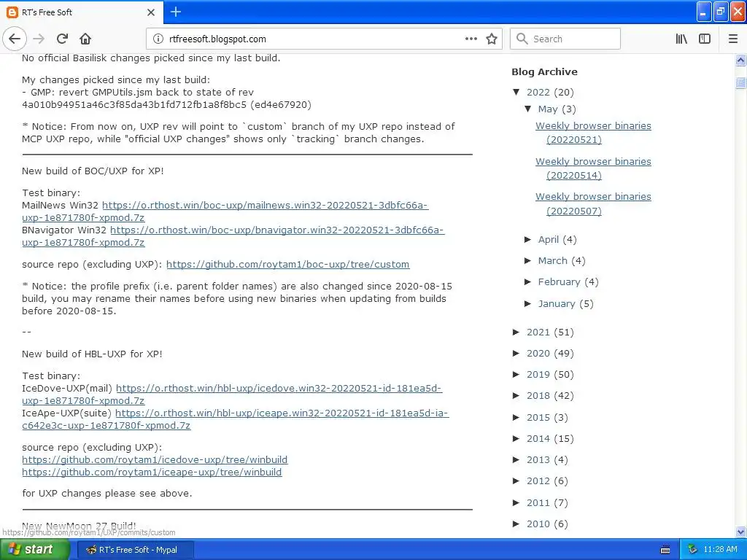Close the RT's Free Soft tab
The image size is (747, 560).
pyautogui.click(x=151, y=12)
